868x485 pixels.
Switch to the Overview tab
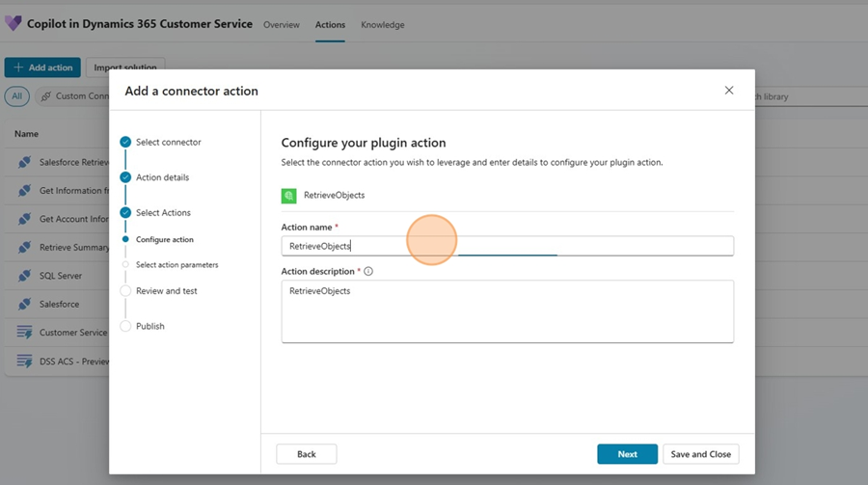(x=282, y=25)
